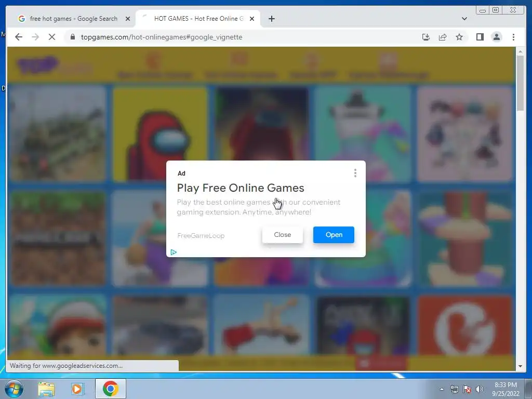
Task: Click the network tray icon
Action: coord(454,389)
